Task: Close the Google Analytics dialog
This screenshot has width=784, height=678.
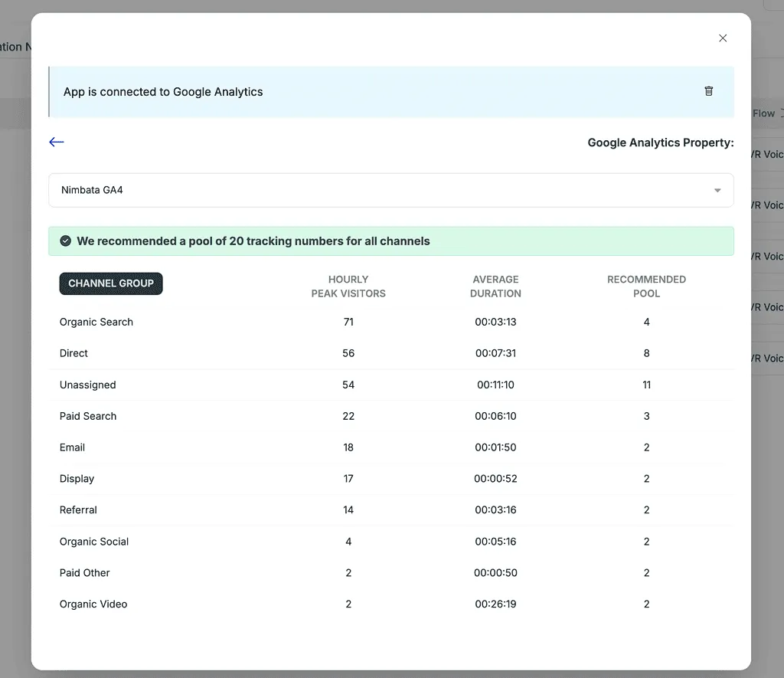Action: click(723, 38)
